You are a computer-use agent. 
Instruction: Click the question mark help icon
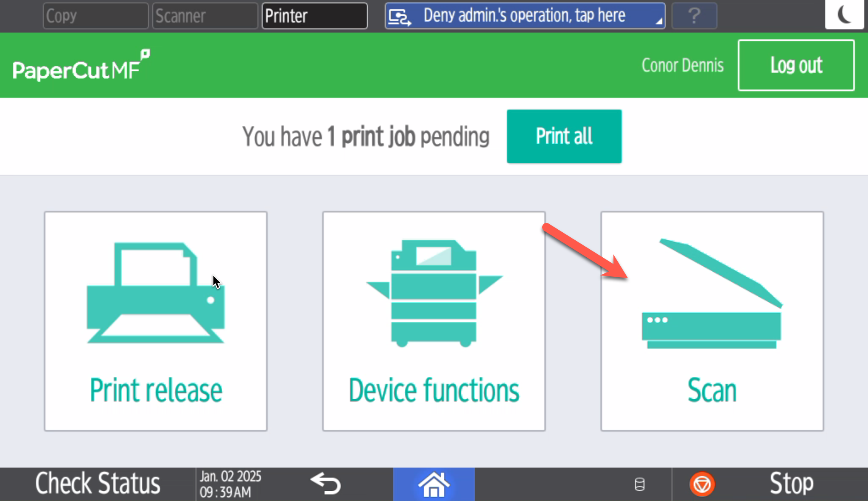click(x=694, y=16)
